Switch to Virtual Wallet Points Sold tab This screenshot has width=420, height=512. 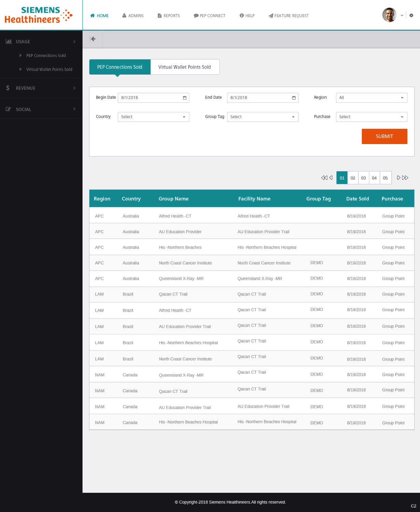184,67
